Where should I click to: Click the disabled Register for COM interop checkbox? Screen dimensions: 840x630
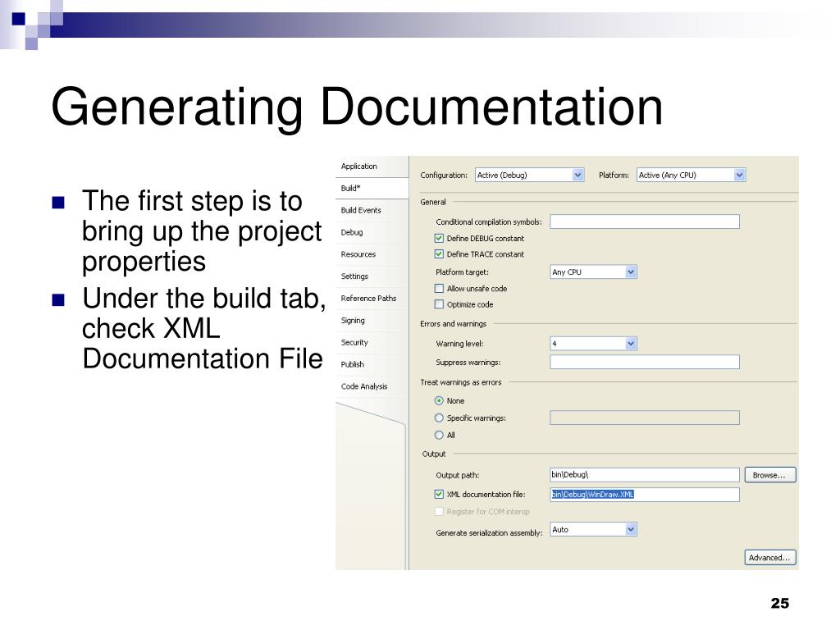click(x=439, y=512)
